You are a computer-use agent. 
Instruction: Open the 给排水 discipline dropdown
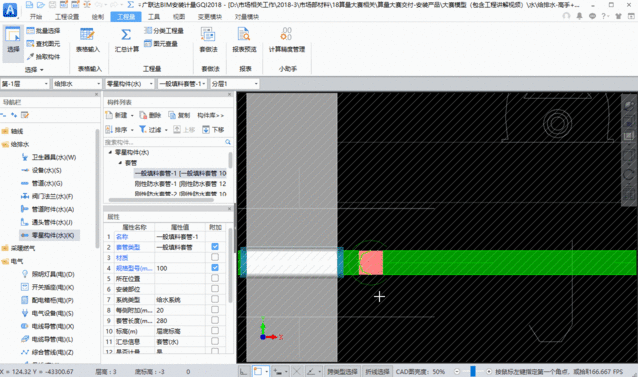(77, 84)
